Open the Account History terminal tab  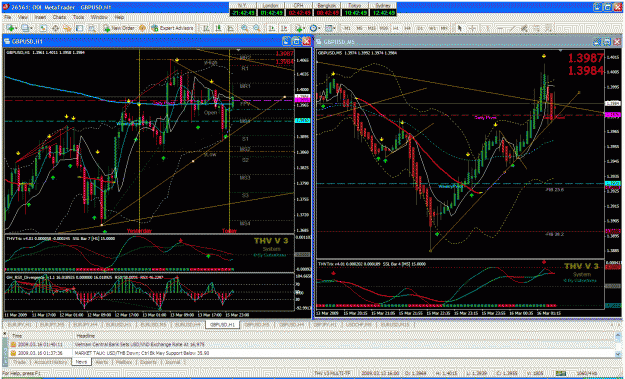click(50, 362)
